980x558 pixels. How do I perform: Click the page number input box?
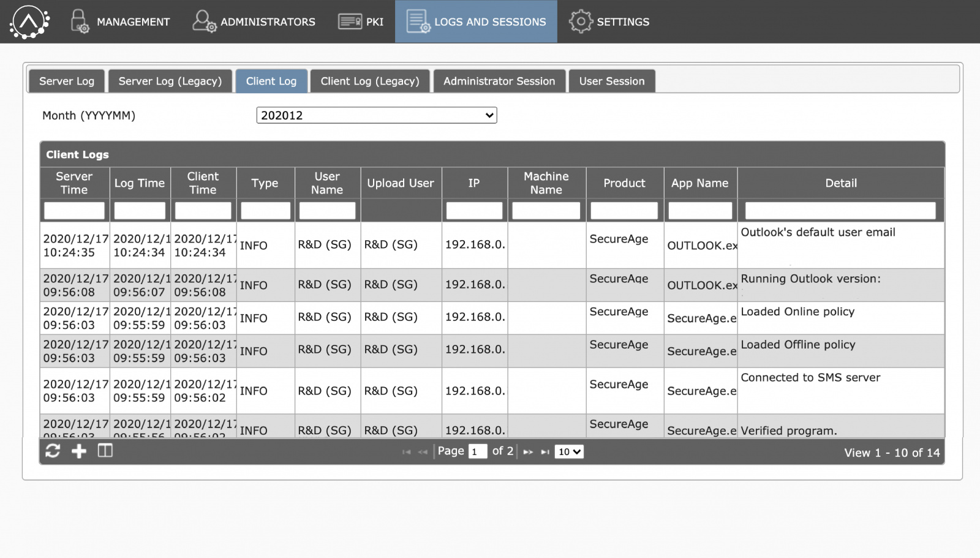478,451
